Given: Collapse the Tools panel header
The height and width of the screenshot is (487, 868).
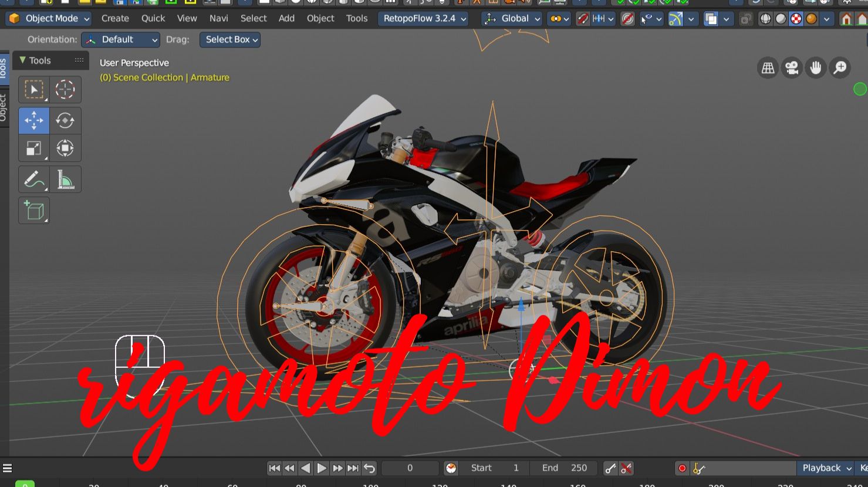Looking at the screenshot, I should pyautogui.click(x=51, y=60).
